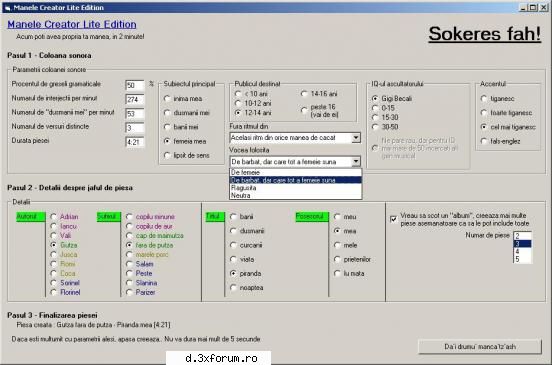Click the app icon in title bar
Image resolution: width=552 pixels, height=365 pixels.
[7, 7]
